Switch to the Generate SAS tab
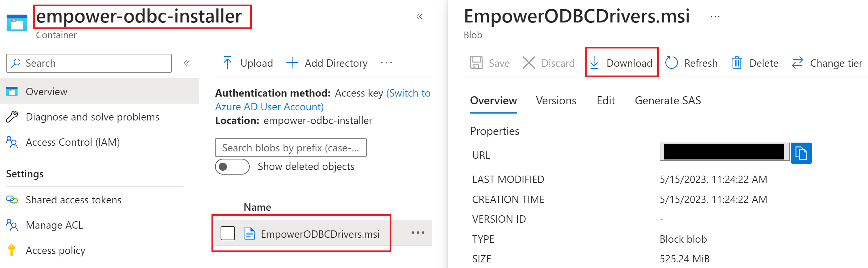 click(668, 101)
